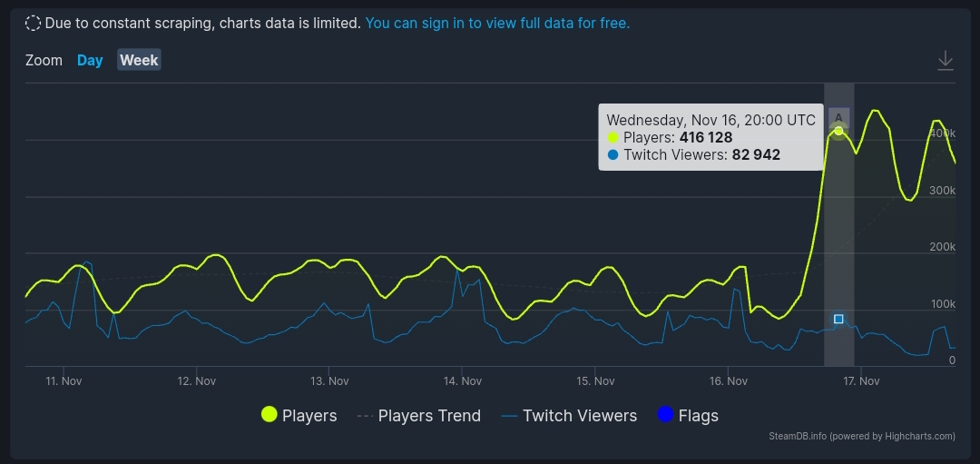Click the highlighted Players data point on chart
The width and height of the screenshot is (980, 464).
[x=838, y=132]
